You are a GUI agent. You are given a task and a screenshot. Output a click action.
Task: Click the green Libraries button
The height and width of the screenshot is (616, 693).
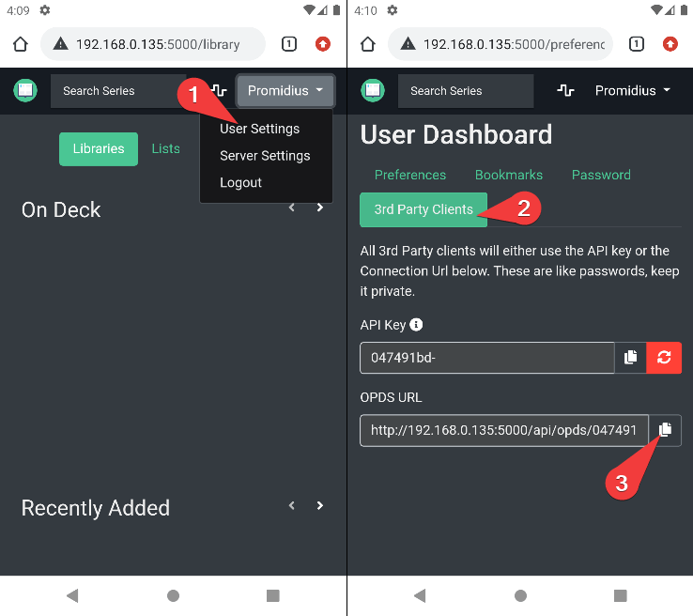(99, 148)
